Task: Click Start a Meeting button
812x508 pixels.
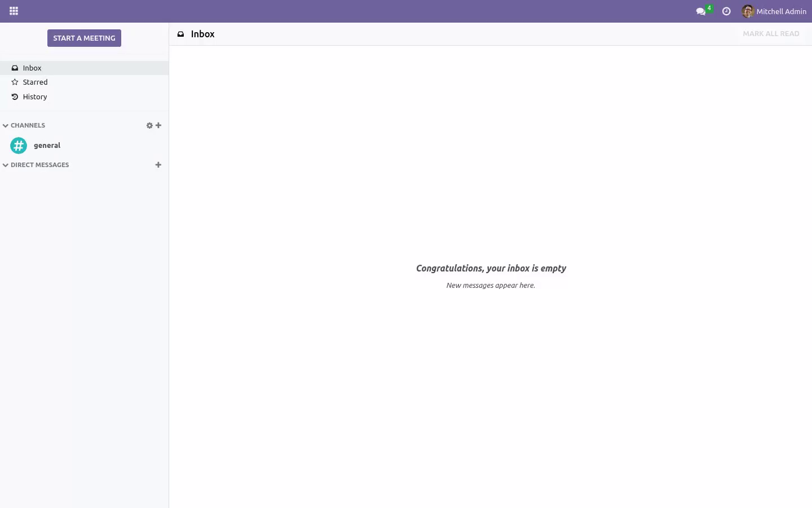Action: (84, 38)
